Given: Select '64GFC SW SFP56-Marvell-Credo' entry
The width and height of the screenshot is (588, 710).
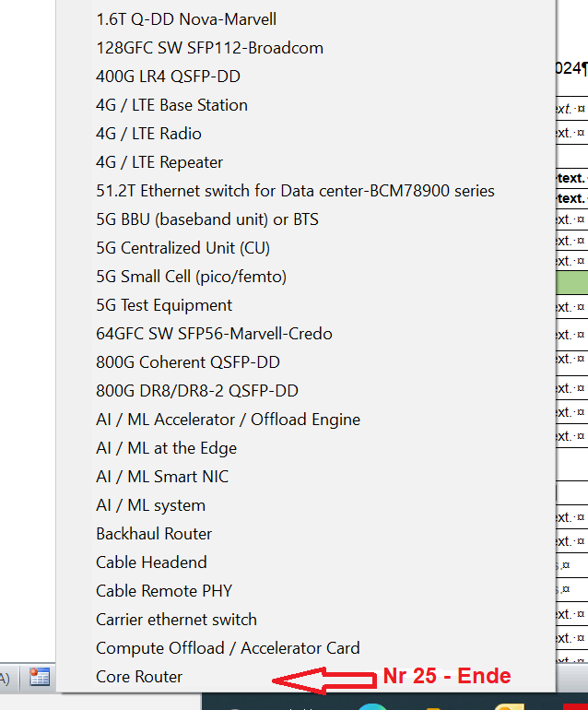Looking at the screenshot, I should coord(214,333).
